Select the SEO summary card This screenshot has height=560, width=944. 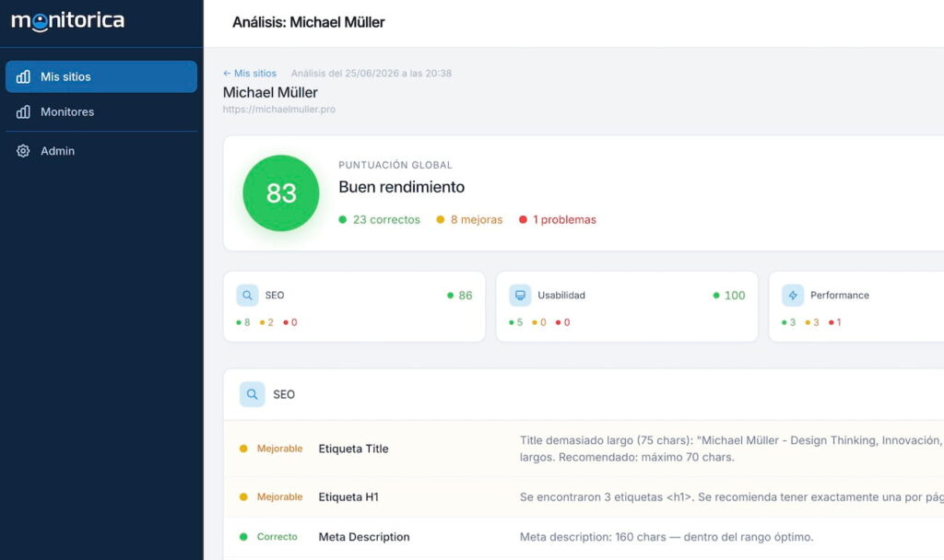click(354, 307)
